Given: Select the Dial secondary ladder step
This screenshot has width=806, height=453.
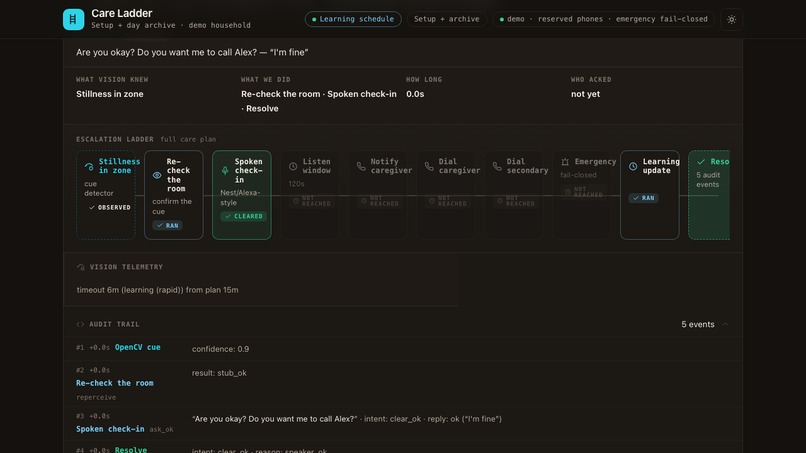Looking at the screenshot, I should (514, 195).
